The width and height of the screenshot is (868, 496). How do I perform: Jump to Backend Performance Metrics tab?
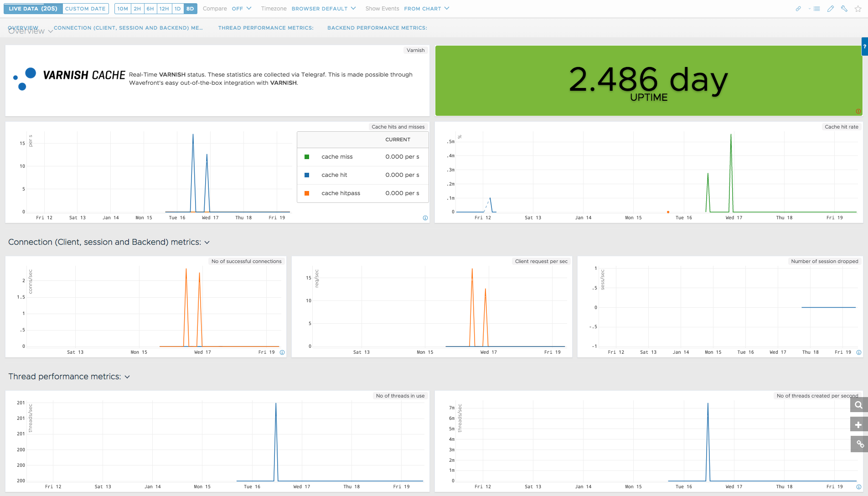coord(377,28)
